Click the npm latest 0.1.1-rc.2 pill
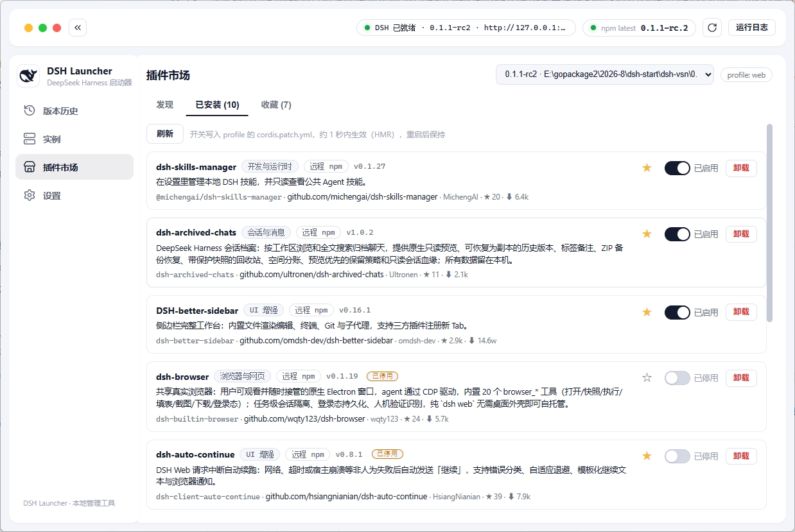 click(639, 28)
